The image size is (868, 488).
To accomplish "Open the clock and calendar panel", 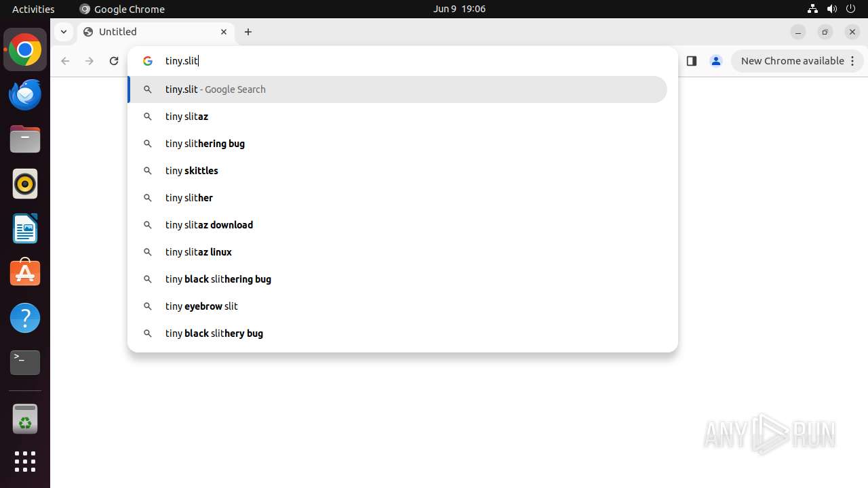I will coord(459,9).
